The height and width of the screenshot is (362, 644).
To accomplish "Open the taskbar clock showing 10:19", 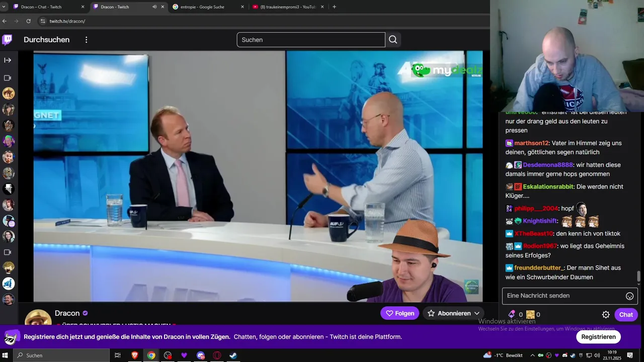I will point(612,355).
